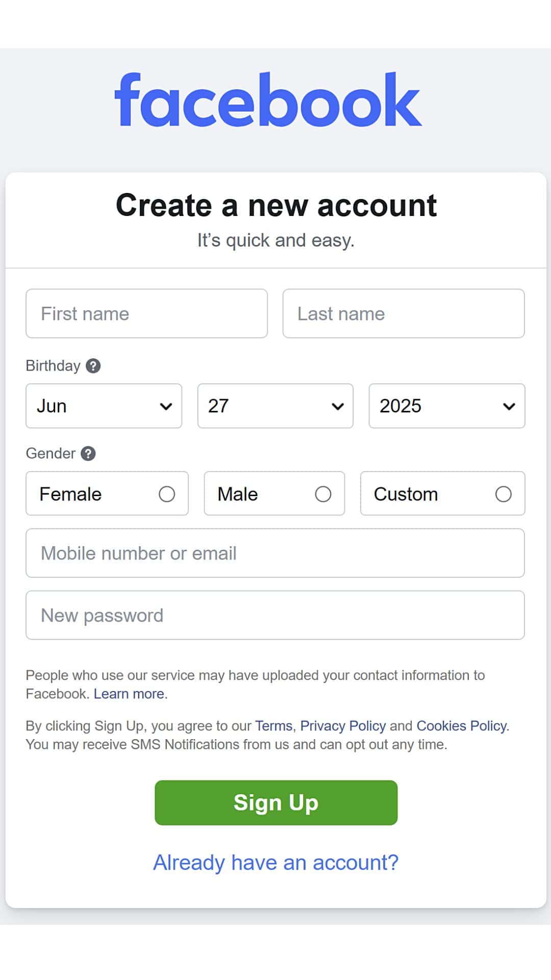
Task: Click the First name input field
Action: [146, 313]
